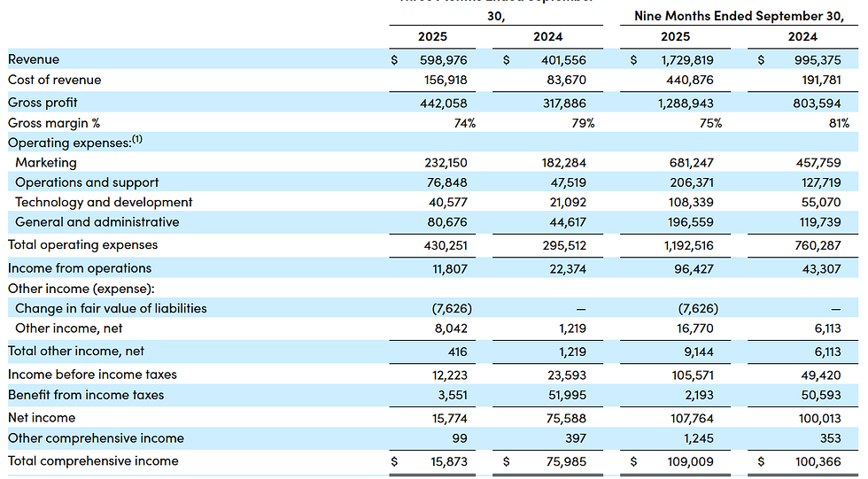Select the 74% gross margin cell
The width and height of the screenshot is (868, 479).
[x=464, y=123]
